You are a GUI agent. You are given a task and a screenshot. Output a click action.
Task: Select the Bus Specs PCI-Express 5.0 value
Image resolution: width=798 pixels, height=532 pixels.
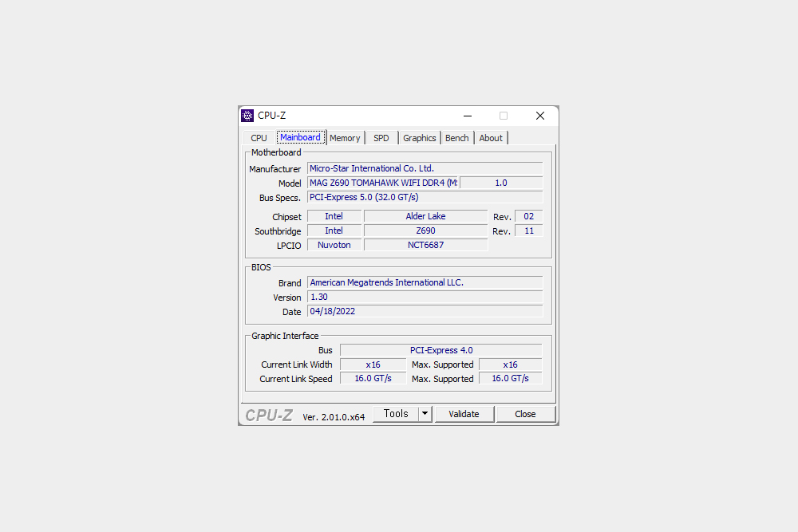(x=425, y=197)
